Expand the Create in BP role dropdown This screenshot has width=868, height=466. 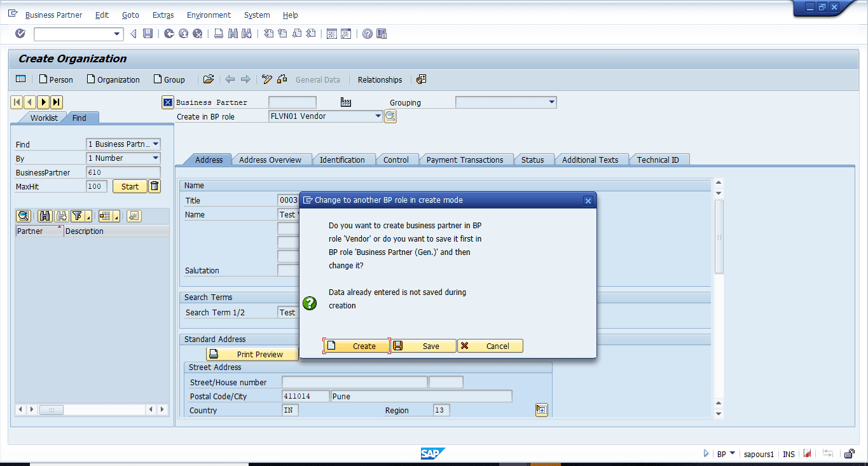pyautogui.click(x=378, y=116)
